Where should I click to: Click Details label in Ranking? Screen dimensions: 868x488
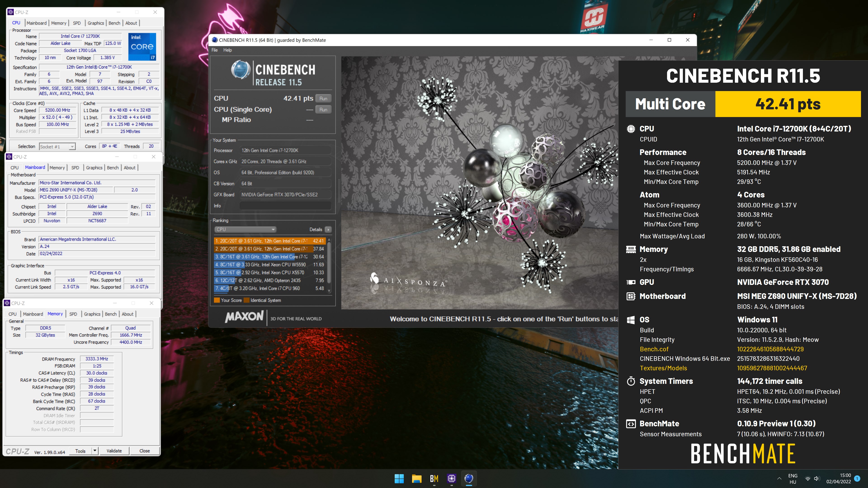[x=316, y=229]
